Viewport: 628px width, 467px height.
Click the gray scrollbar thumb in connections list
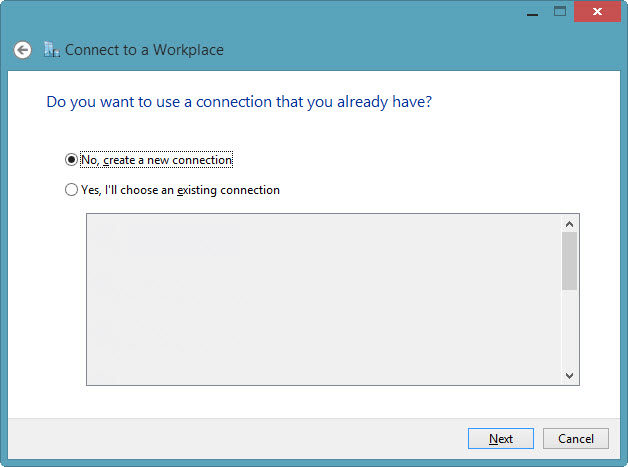pos(570,261)
